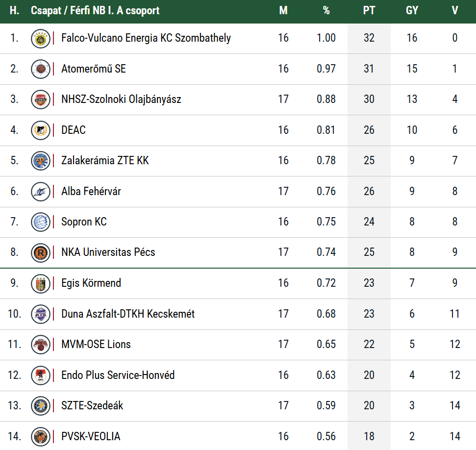Open the SZTE-Szedeák team link
Image resolution: width=476 pixels, height=450 pixels.
(92, 405)
